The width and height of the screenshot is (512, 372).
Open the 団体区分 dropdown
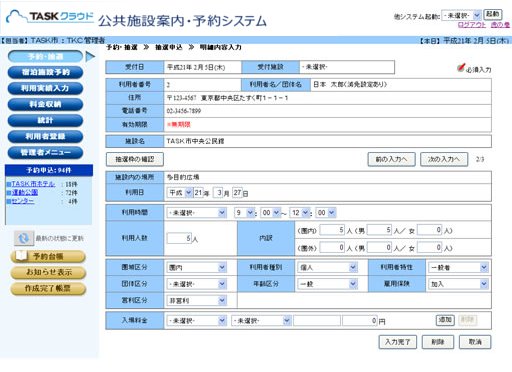click(x=196, y=284)
